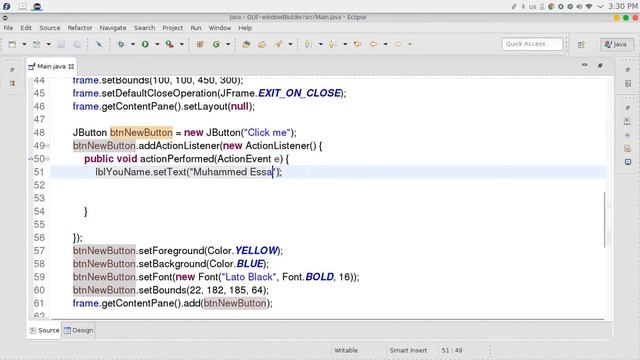Image resolution: width=640 pixels, height=360 pixels.
Task: Open the Search toolbar dropdown arrow
Action: tap(290, 44)
